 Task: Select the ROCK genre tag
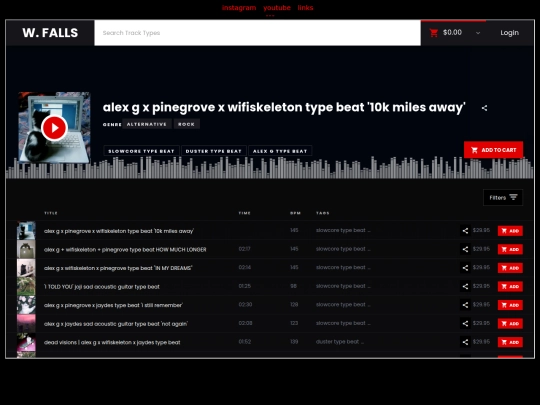186,124
